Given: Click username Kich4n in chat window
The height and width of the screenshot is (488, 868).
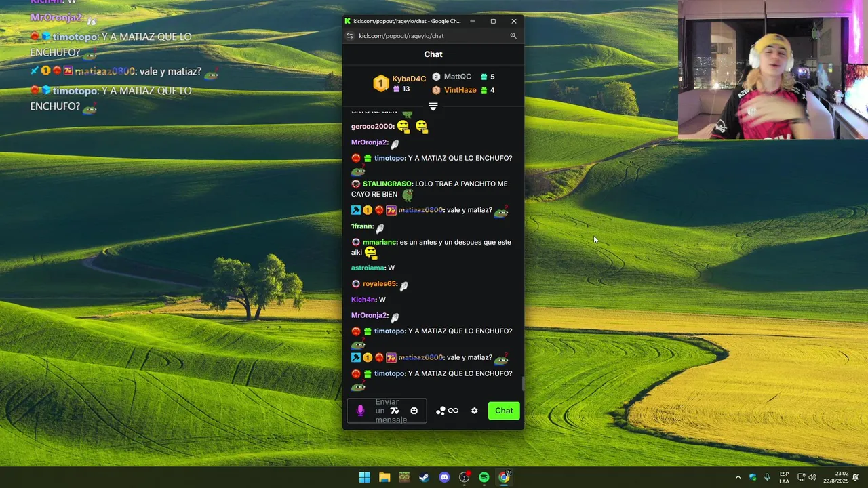Looking at the screenshot, I should coord(363,300).
